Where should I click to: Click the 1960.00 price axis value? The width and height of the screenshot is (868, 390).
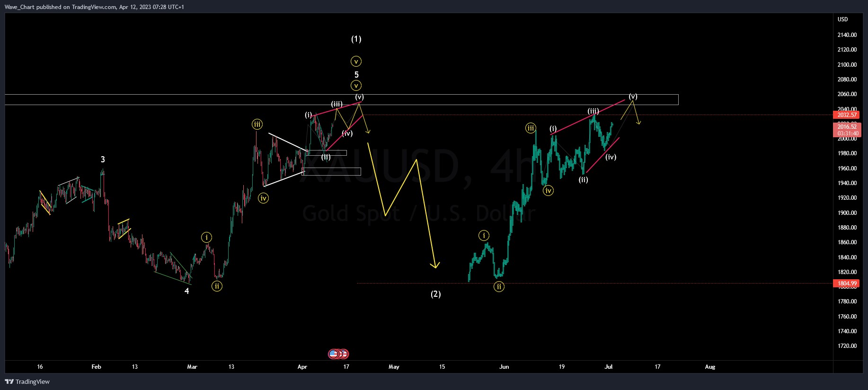coord(847,168)
